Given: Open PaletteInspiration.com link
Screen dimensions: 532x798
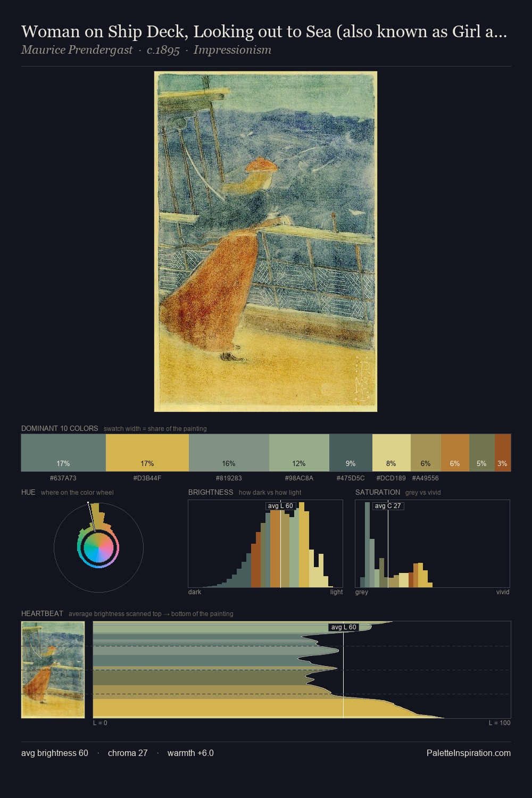Looking at the screenshot, I should coord(469,753).
